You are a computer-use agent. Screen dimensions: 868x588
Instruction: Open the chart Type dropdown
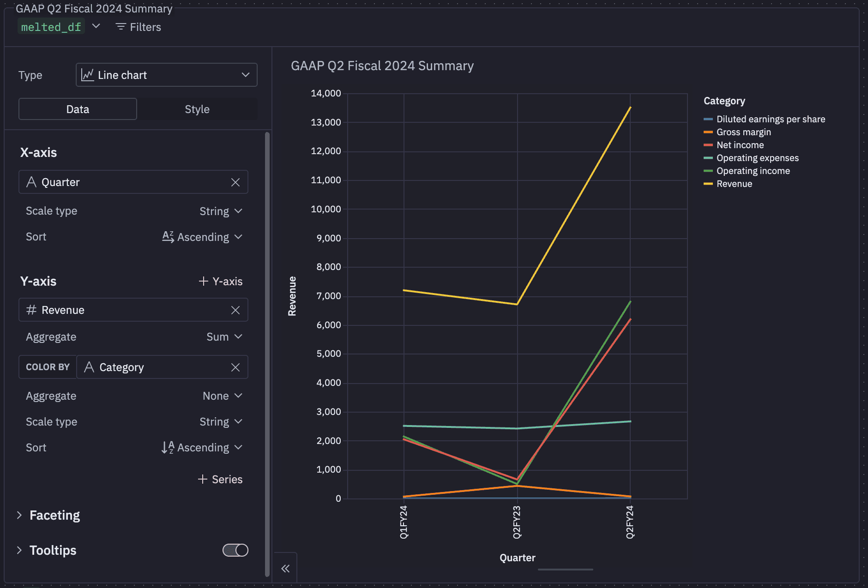click(167, 75)
